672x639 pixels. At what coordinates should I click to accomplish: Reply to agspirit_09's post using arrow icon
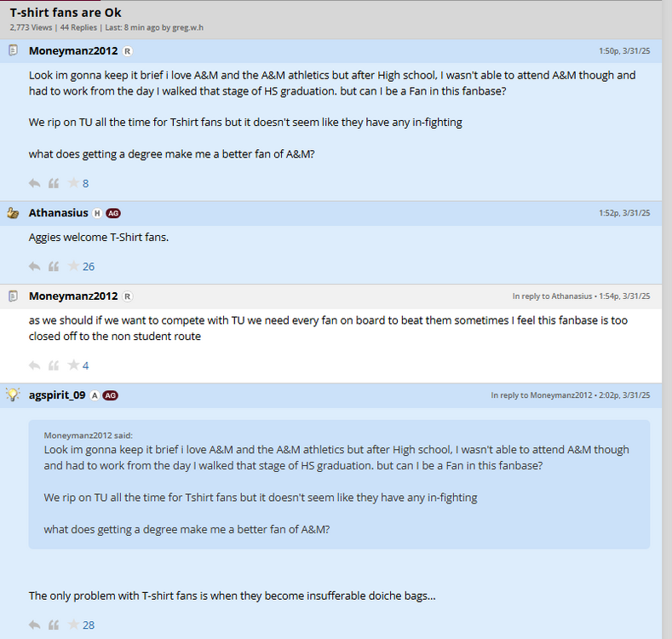34,625
